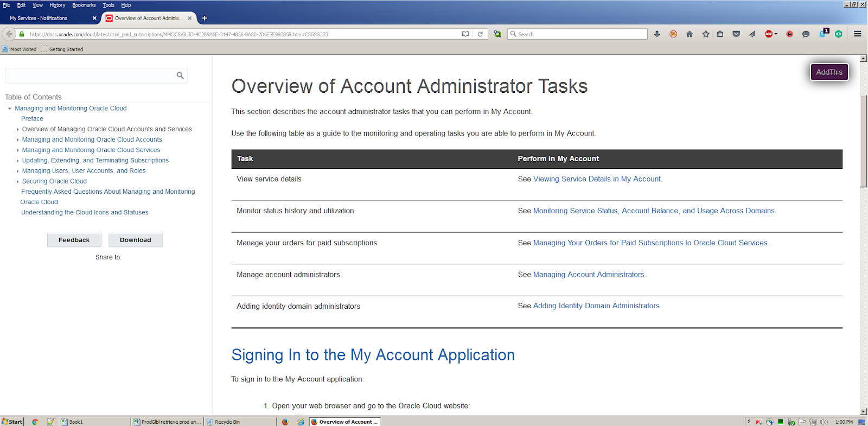Open the History menu
Image resolution: width=868 pixels, height=426 pixels.
(58, 5)
